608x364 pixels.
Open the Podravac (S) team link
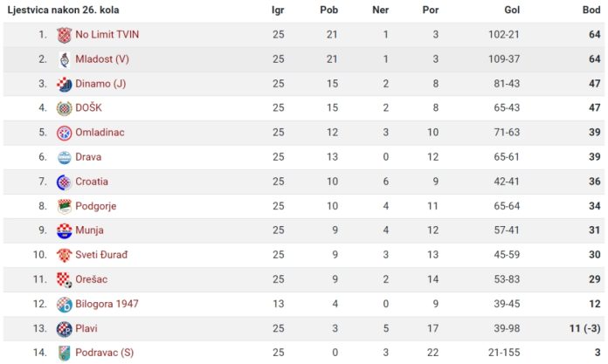104,353
